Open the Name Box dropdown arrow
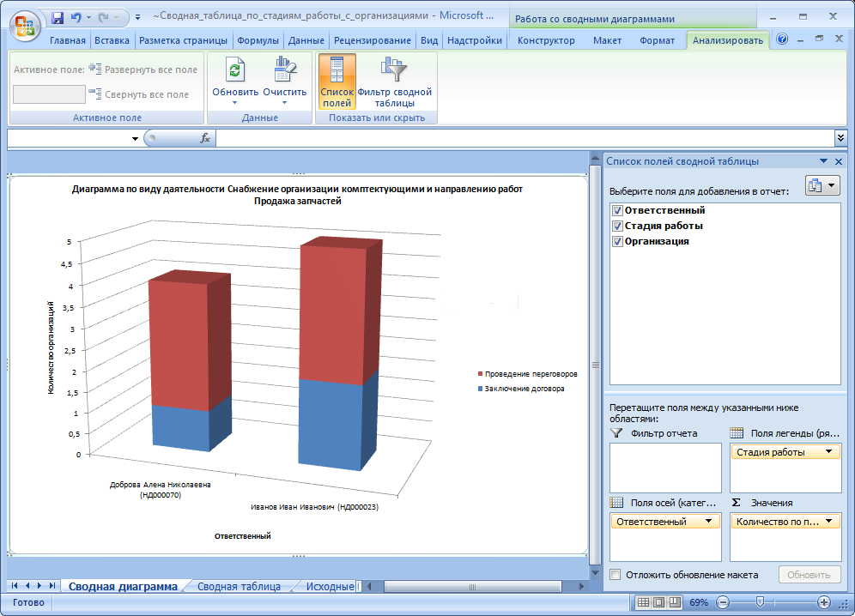The width and height of the screenshot is (855, 616). click(136, 139)
